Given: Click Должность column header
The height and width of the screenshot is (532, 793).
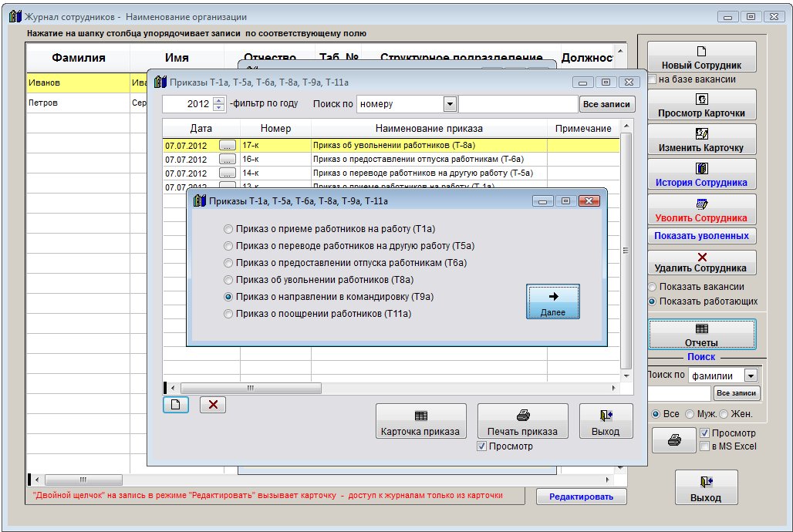Looking at the screenshot, I should point(587,58).
